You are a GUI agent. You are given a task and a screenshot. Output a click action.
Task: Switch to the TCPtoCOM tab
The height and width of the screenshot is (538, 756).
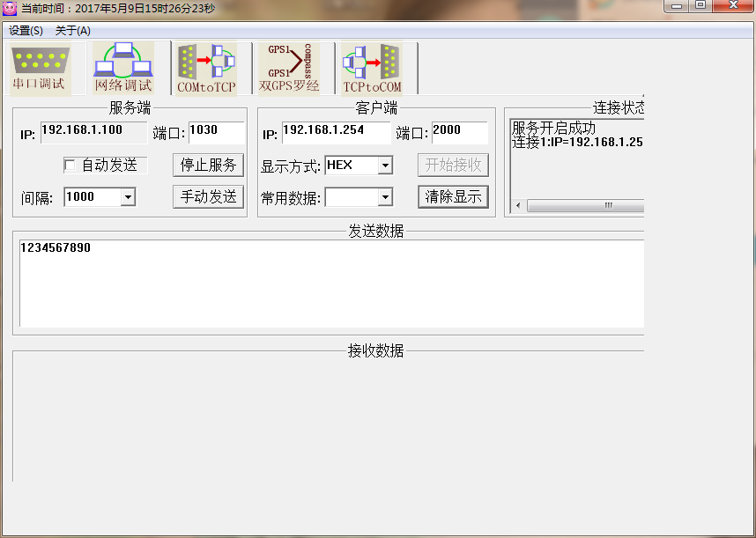point(372,68)
